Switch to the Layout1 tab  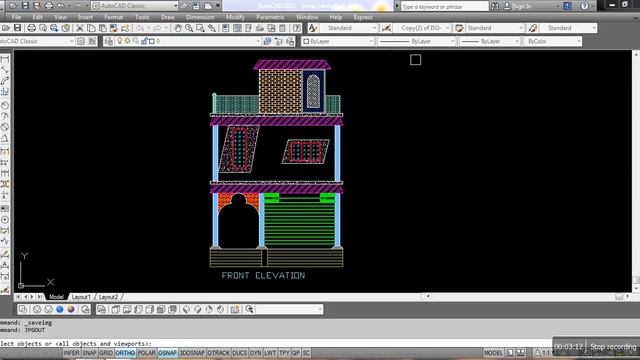81,297
